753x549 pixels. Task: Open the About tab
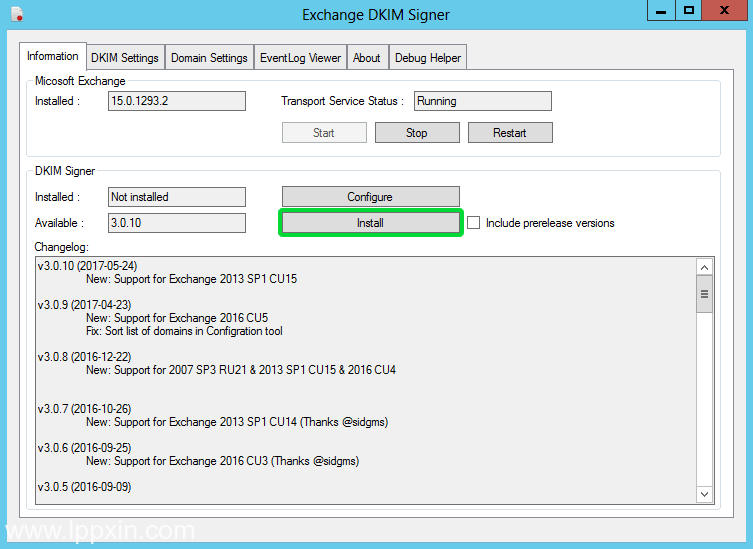(367, 58)
